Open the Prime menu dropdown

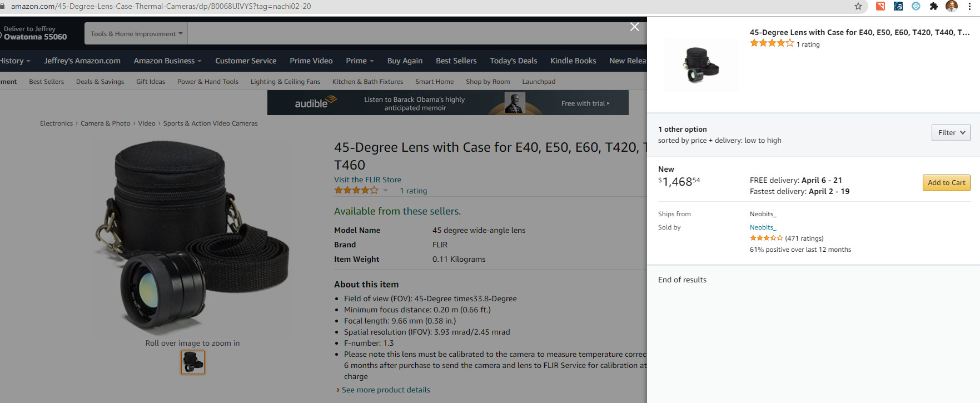(x=360, y=61)
